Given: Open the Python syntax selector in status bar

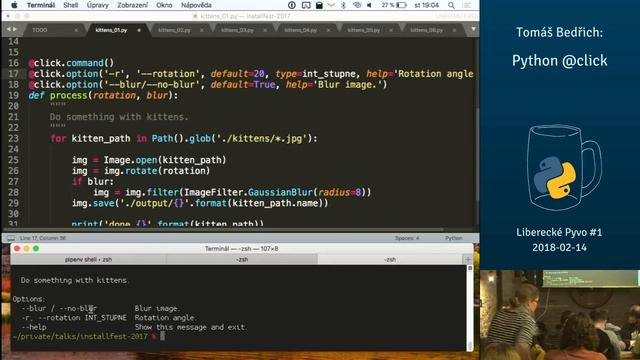Looking at the screenshot, I should 453,238.
